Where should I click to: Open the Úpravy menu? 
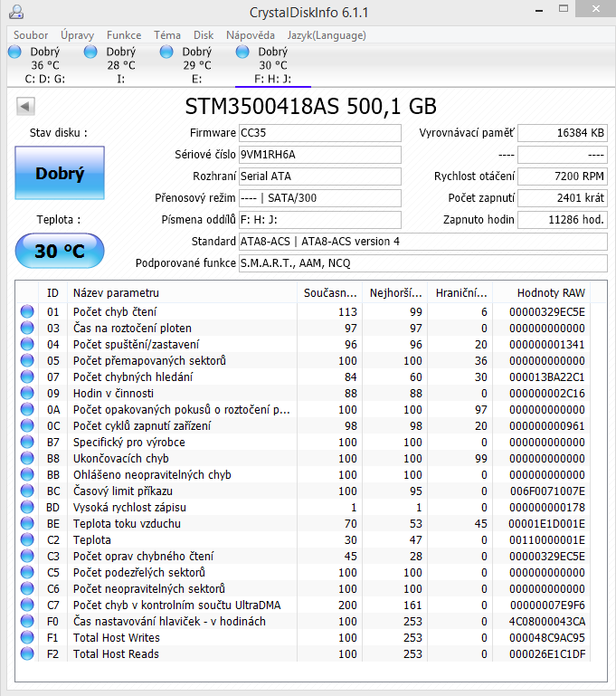[x=77, y=35]
